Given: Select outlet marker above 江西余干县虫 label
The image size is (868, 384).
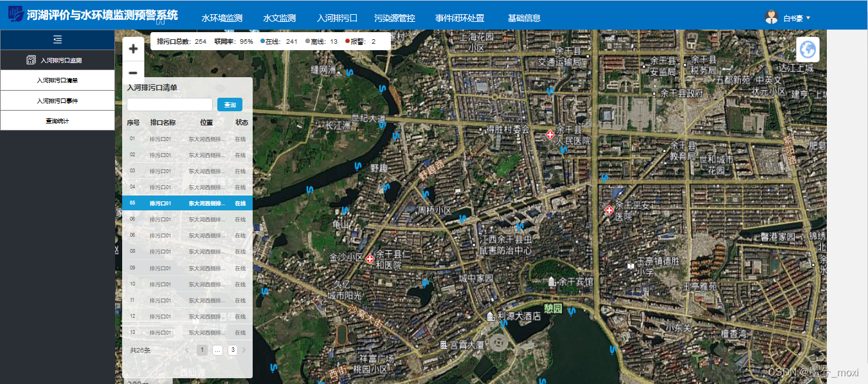Looking at the screenshot, I should pos(519,226).
